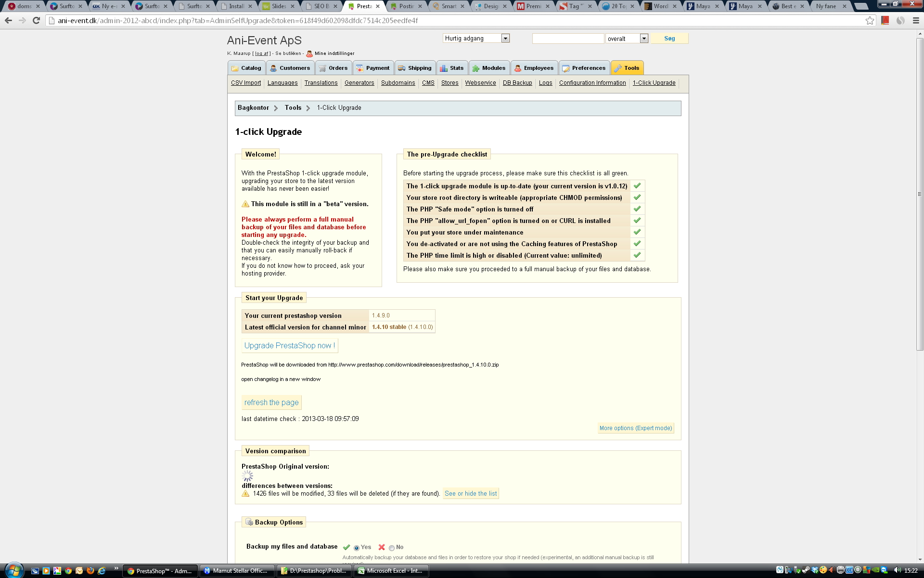Switch to the Customers tab
This screenshot has width=924, height=578.
(290, 68)
